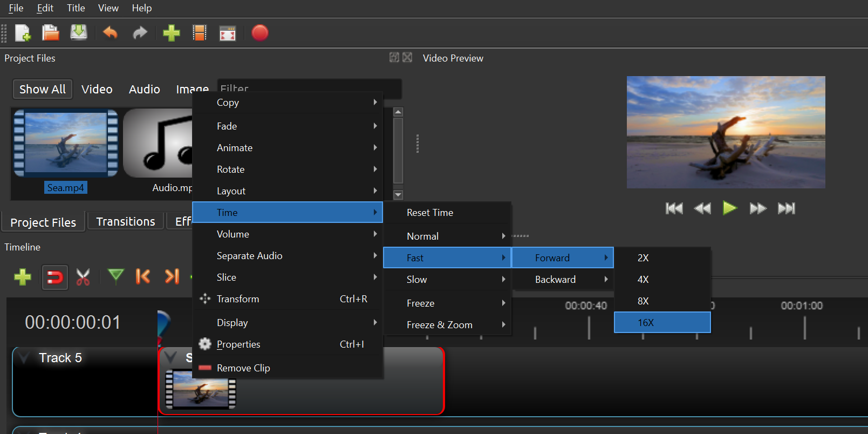Save the project using toolbar icon
This screenshot has width=868, height=434.
tap(79, 33)
